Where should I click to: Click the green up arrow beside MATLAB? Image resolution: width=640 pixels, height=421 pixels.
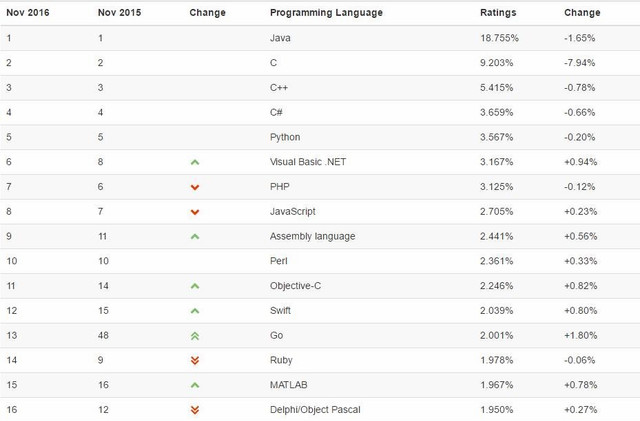point(195,385)
